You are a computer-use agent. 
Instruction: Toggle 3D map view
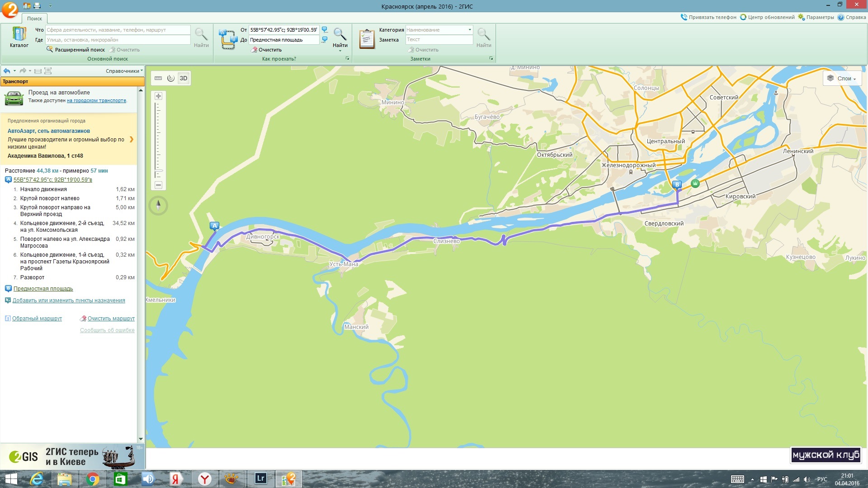[x=183, y=78]
